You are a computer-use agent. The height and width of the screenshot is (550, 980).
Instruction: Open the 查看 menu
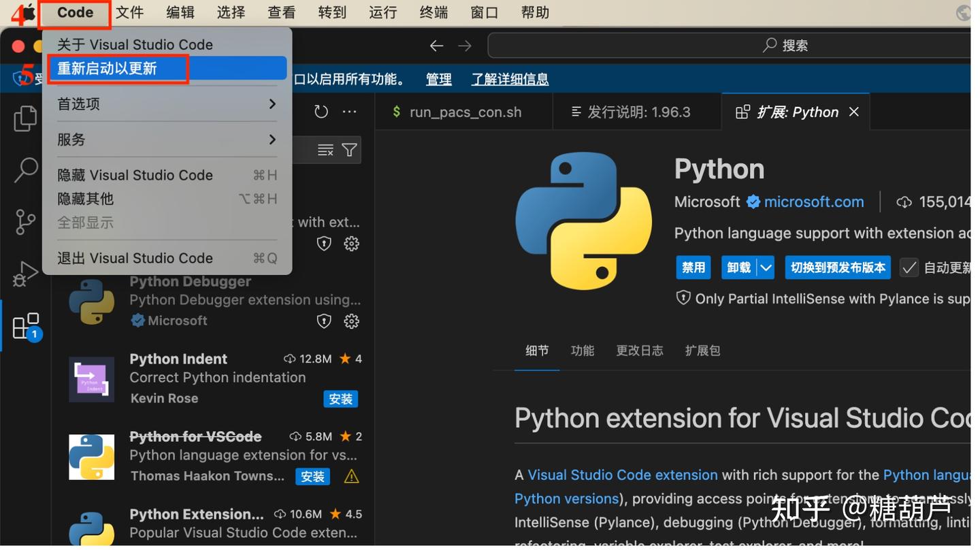282,13
